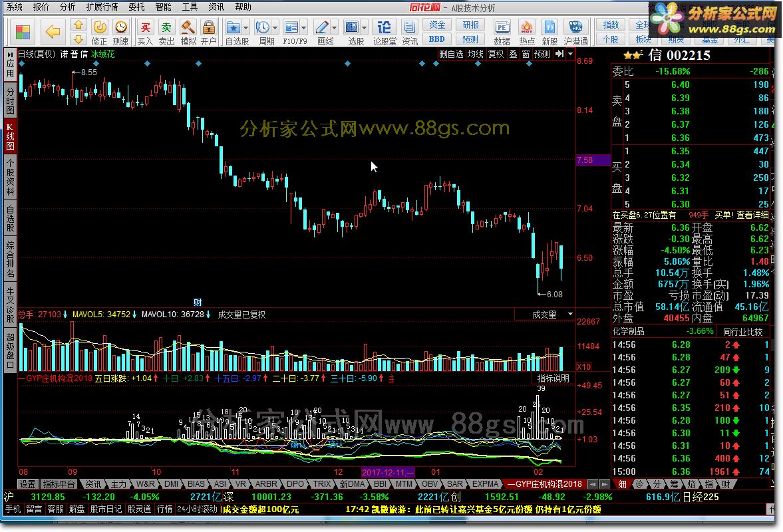Expand the 自选股 dropdown arrow
The image size is (783, 532).
(245, 28)
